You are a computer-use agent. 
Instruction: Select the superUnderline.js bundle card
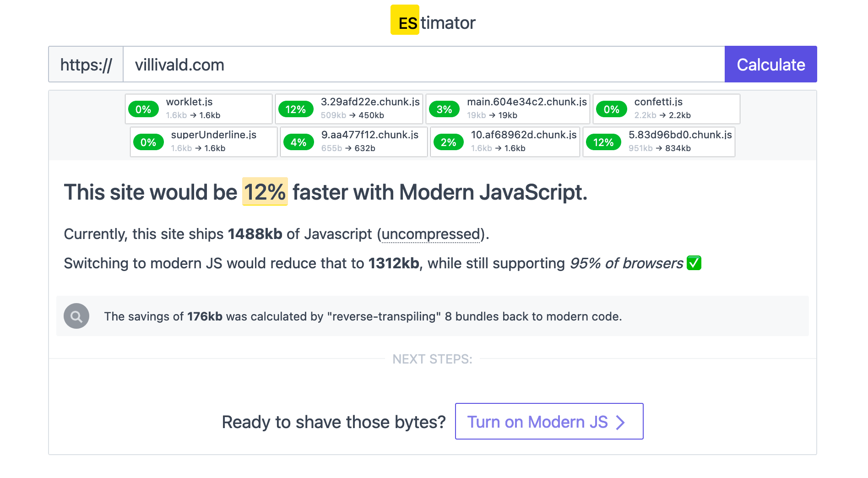click(204, 142)
